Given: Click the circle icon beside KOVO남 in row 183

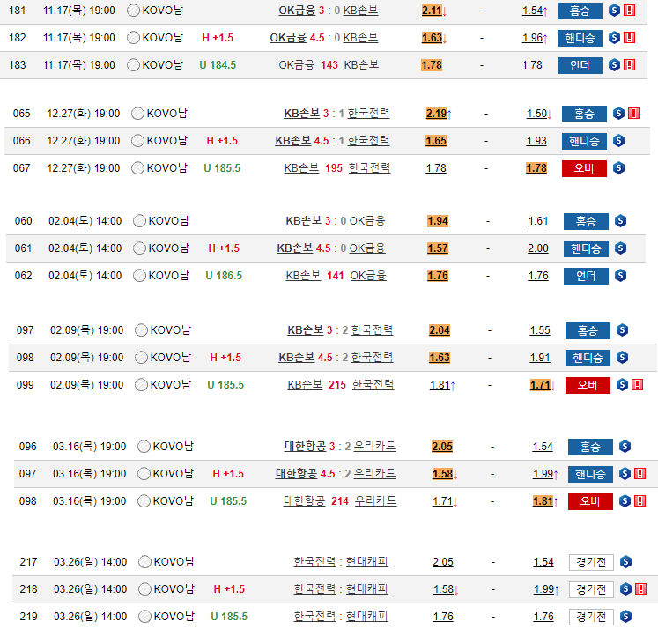Looking at the screenshot, I should pos(134,65).
